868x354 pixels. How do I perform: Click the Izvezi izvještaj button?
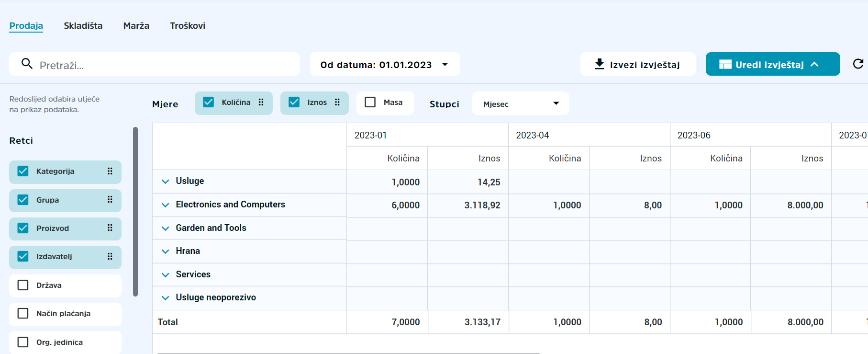(638, 64)
